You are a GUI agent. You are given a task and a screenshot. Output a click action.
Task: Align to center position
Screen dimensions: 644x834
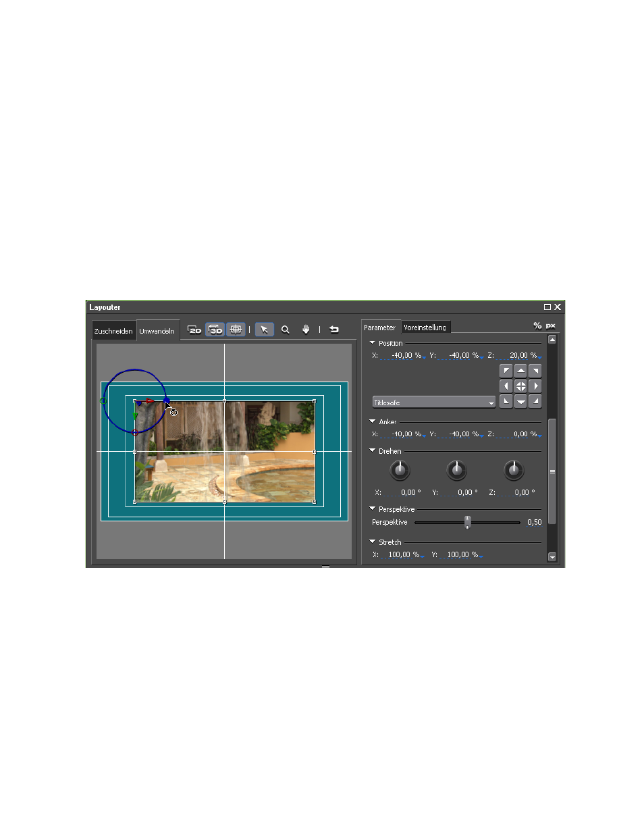pos(520,386)
